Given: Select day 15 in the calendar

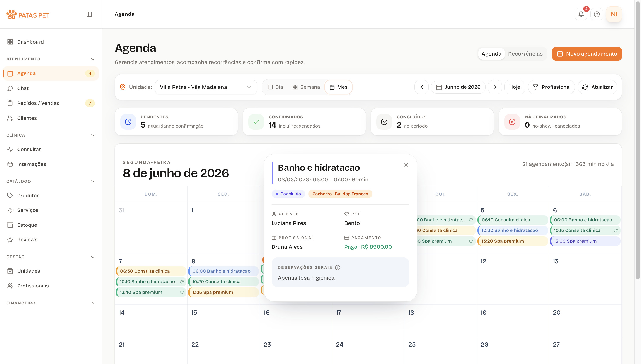Looking at the screenshot, I should coord(223,320).
